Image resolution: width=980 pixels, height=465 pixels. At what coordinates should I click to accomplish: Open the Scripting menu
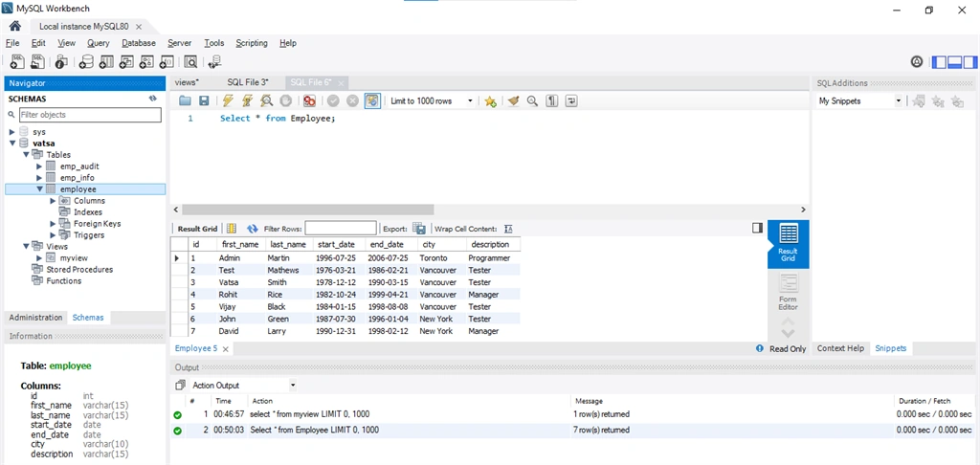[x=252, y=43]
